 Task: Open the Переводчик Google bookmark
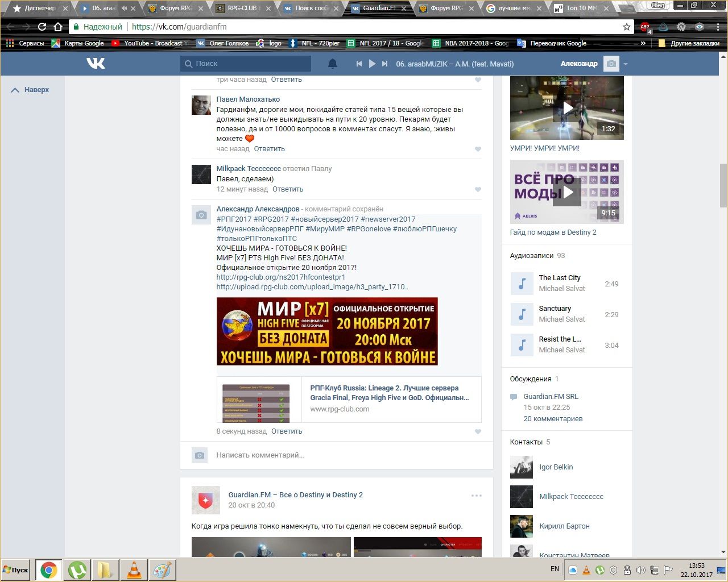[552, 43]
